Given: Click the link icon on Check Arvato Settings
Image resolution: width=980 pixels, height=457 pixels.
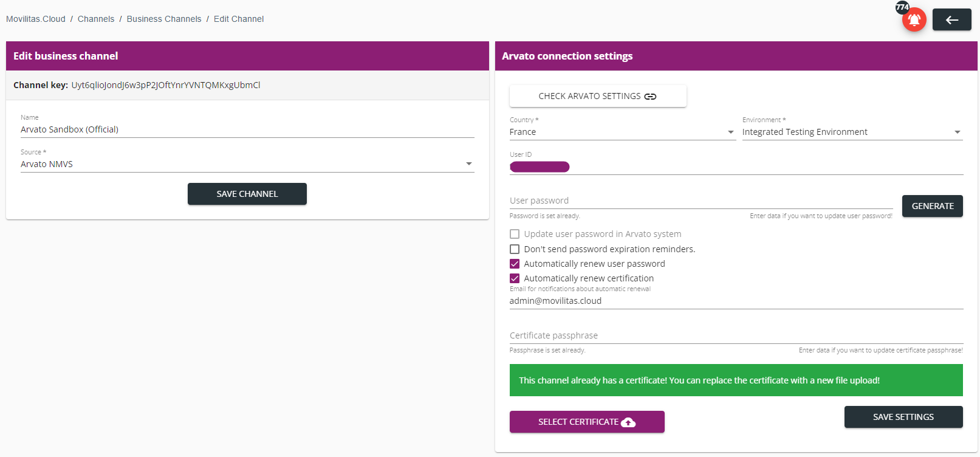Looking at the screenshot, I should 650,97.
